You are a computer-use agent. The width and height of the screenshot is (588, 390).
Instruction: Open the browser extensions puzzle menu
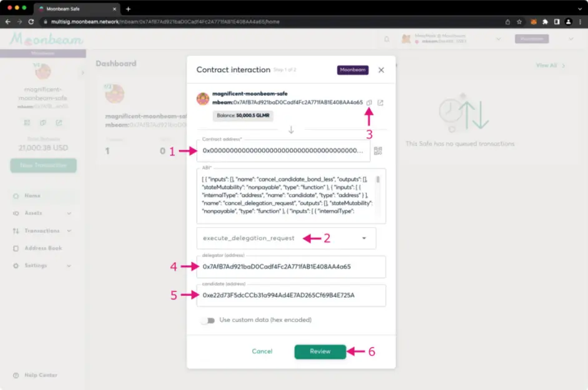click(546, 22)
